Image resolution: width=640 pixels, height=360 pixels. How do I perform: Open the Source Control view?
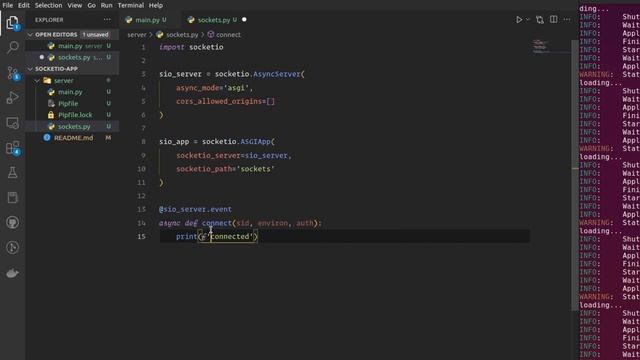pyautogui.click(x=13, y=73)
